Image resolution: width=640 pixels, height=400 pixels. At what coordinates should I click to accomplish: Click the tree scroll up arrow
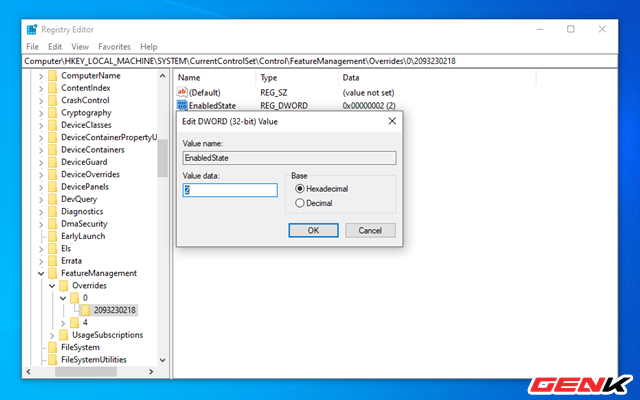(x=162, y=76)
